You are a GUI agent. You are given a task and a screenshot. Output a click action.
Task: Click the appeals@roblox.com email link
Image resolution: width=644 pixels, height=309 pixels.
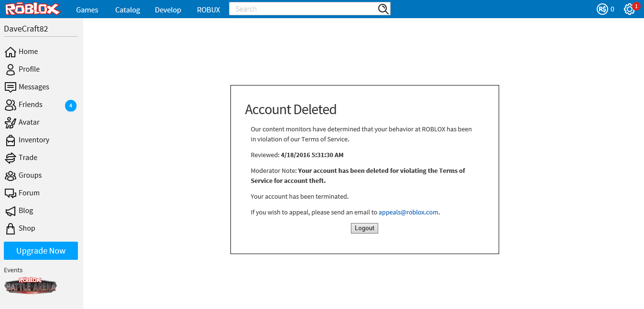[x=408, y=212]
